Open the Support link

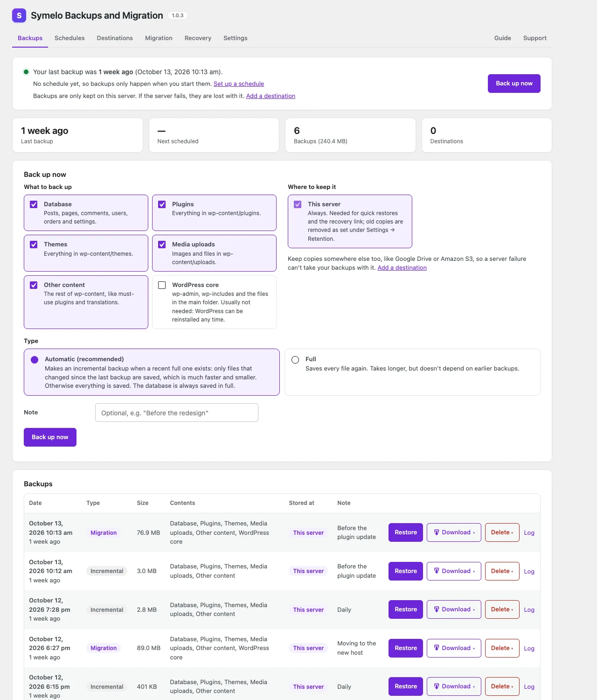pos(535,38)
